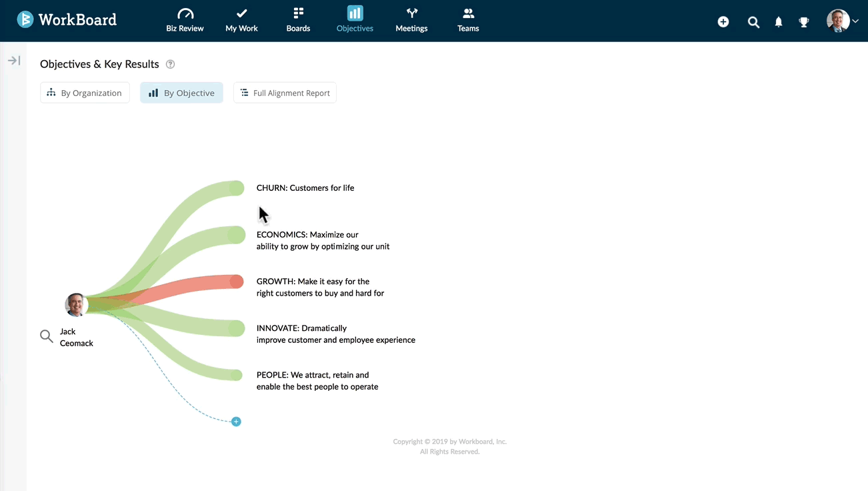
Task: Open the Boards navigation item
Action: [298, 21]
